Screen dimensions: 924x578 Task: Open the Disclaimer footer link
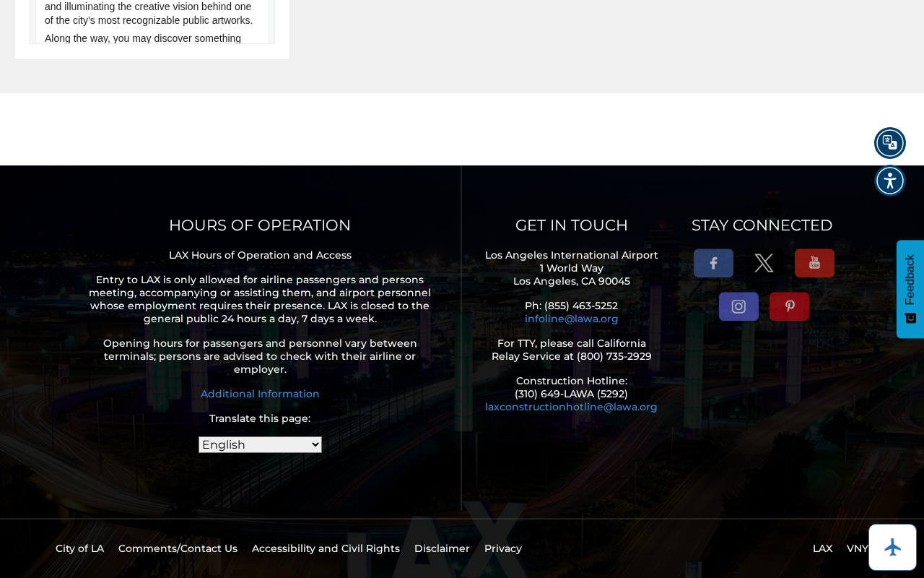[x=442, y=548]
